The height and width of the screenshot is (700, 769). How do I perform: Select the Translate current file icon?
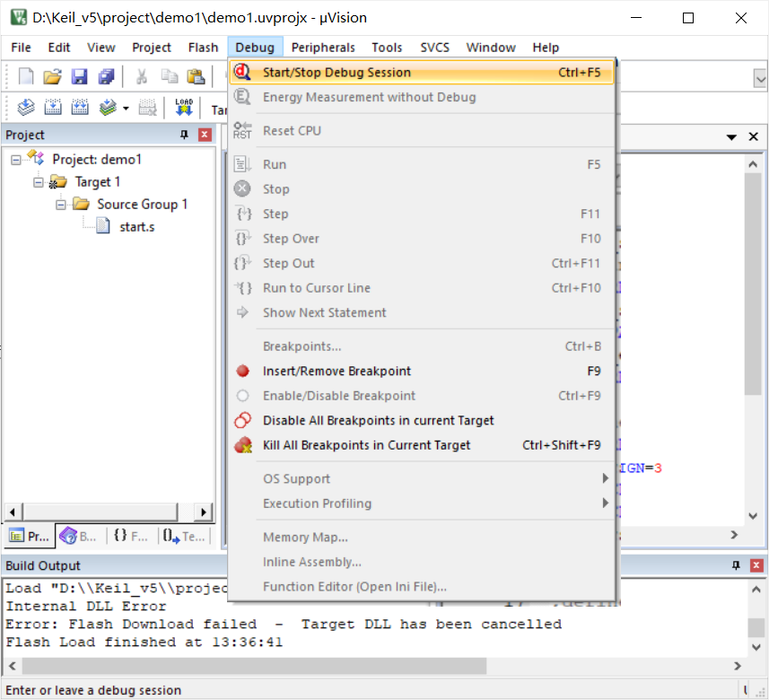point(26,106)
